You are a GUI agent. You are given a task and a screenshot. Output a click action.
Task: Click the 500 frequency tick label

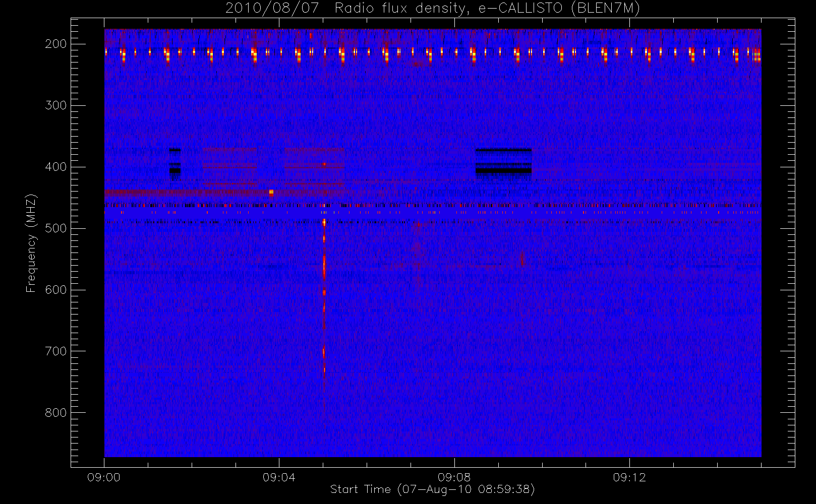[55, 228]
